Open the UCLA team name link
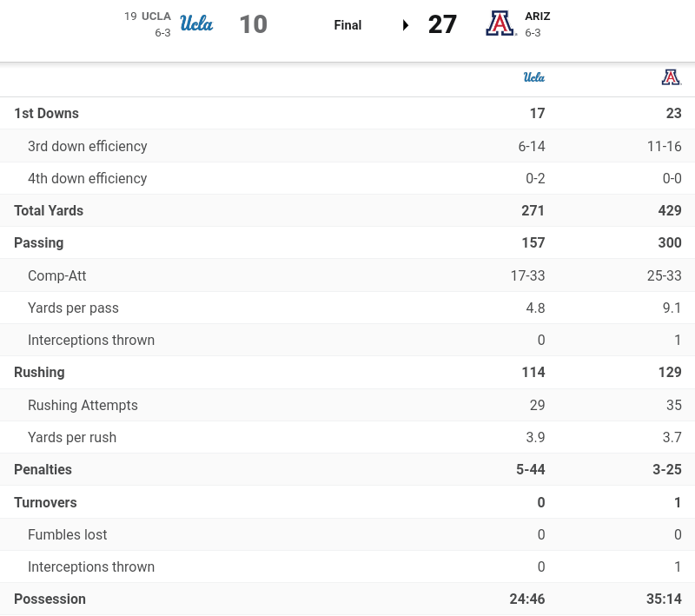Image resolution: width=695 pixels, height=616 pixels. click(156, 16)
